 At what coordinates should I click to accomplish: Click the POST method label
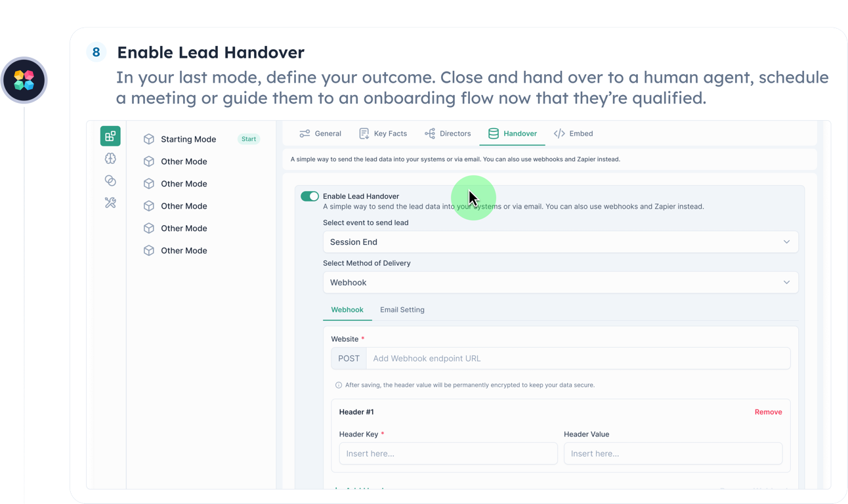[x=349, y=358]
